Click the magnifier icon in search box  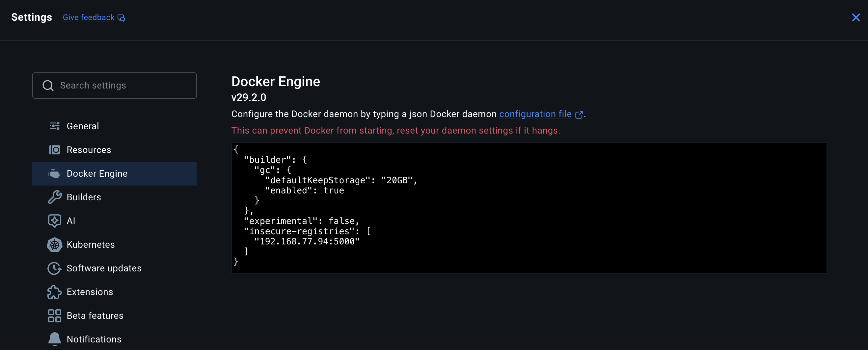[x=48, y=86]
